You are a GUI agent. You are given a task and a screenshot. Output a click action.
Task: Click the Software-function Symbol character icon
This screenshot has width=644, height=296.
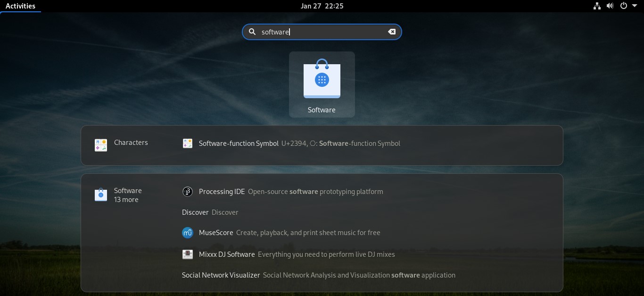[x=188, y=144]
